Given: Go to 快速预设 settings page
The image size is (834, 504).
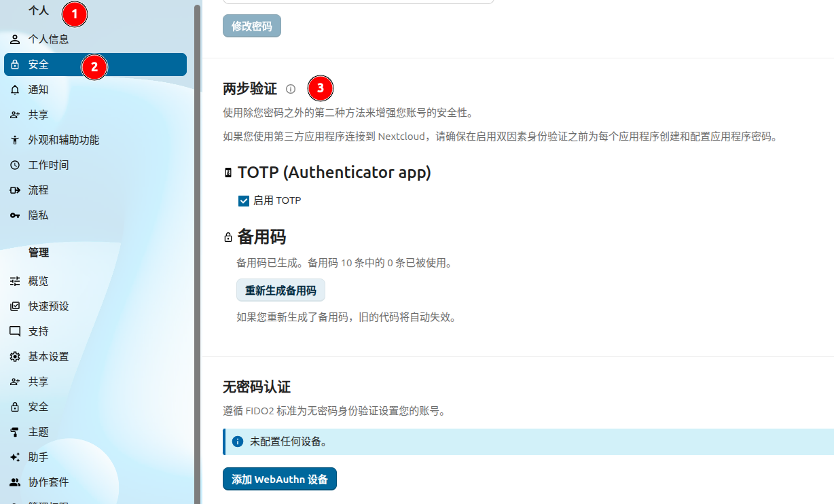Looking at the screenshot, I should click(x=48, y=306).
